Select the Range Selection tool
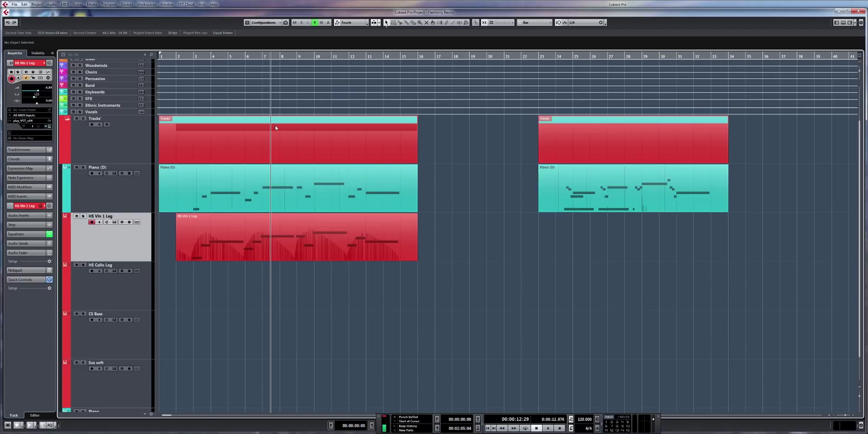 [x=393, y=23]
